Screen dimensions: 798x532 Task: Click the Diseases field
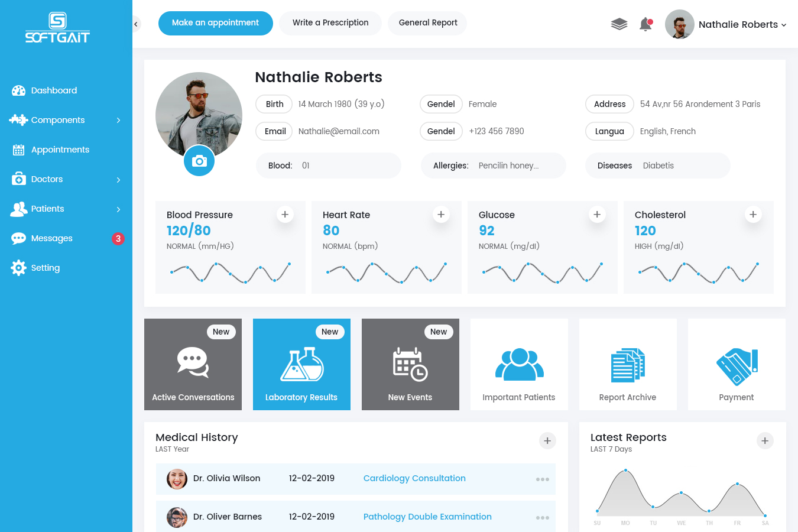(x=658, y=166)
